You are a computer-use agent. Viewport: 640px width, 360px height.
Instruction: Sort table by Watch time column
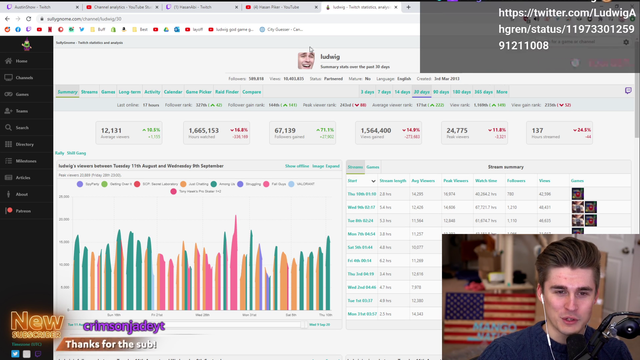486,180
